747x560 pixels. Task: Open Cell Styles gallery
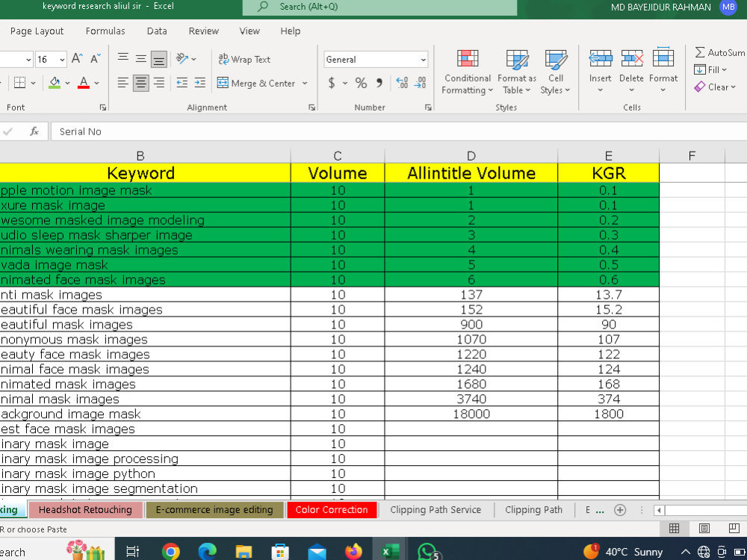pos(555,72)
